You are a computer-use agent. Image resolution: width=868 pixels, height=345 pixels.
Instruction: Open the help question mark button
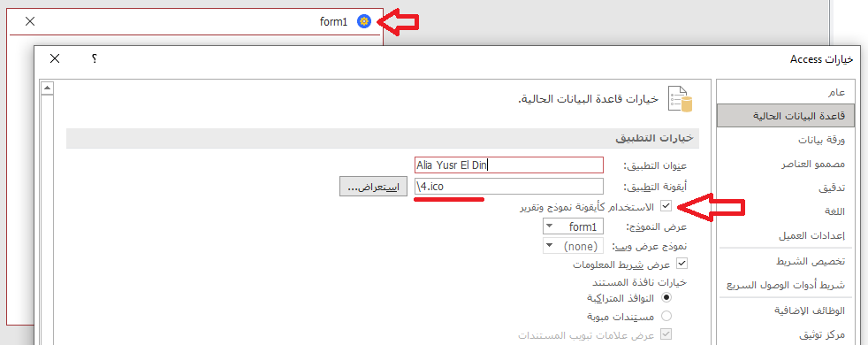click(95, 58)
